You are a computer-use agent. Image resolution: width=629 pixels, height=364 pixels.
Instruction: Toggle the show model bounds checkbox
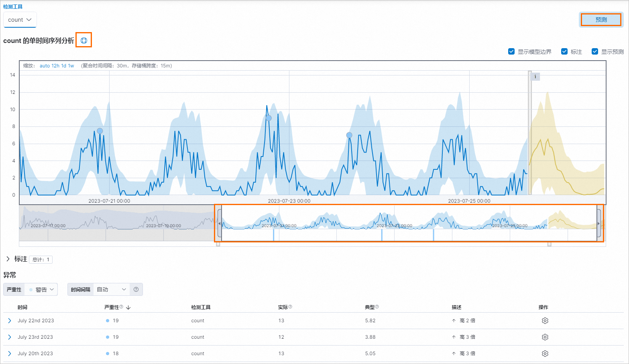coord(511,51)
